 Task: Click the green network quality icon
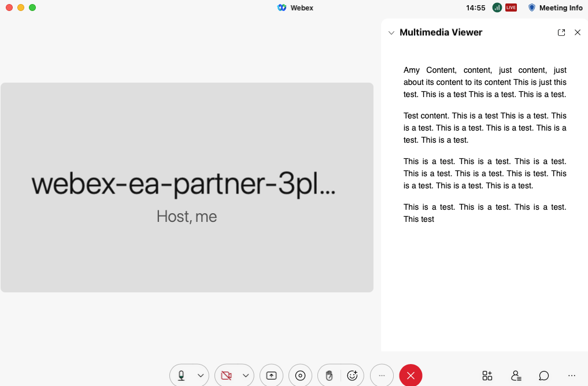(x=497, y=8)
